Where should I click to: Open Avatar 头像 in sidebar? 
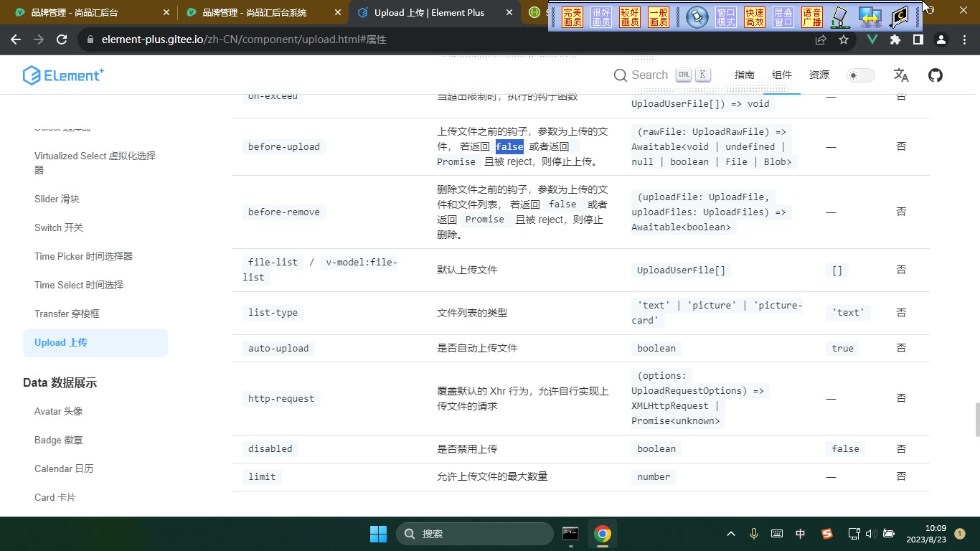pos(58,411)
